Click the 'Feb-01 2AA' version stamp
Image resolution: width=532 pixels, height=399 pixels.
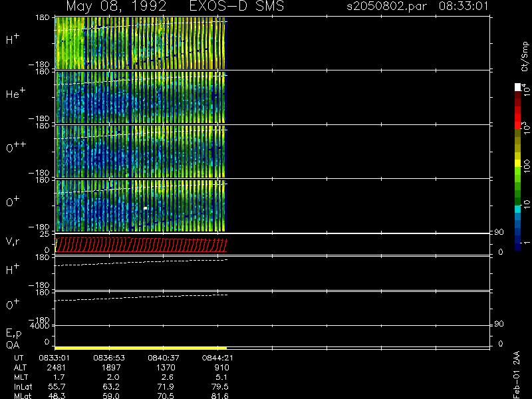[x=516, y=375]
